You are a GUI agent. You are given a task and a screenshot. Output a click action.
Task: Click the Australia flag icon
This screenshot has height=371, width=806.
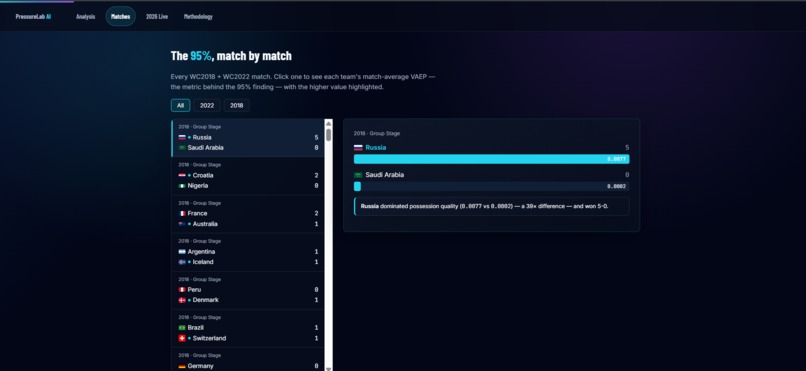pos(182,224)
